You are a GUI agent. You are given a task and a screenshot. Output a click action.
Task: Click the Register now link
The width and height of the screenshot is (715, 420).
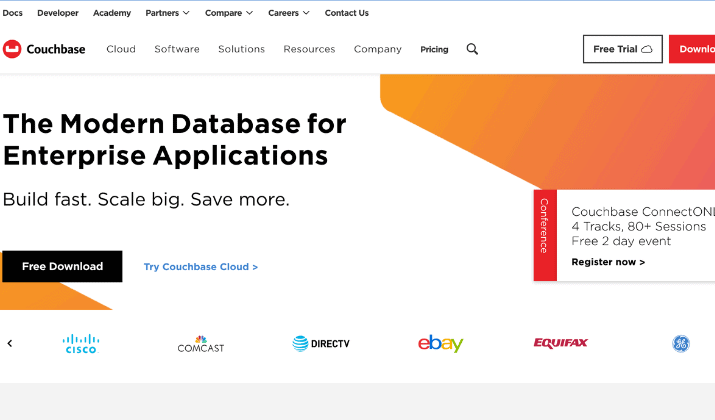(x=608, y=262)
